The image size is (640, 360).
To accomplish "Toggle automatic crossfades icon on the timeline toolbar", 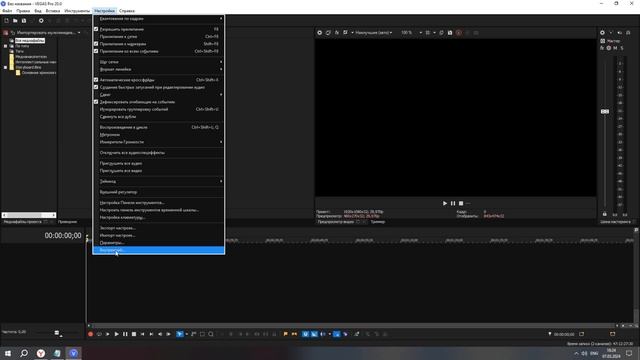I will [314, 334].
